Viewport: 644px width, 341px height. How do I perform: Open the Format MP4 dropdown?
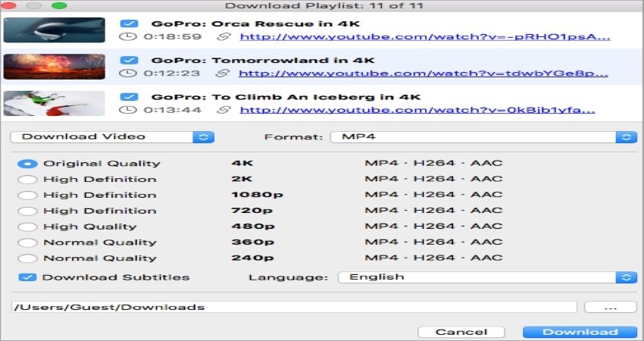tap(484, 137)
